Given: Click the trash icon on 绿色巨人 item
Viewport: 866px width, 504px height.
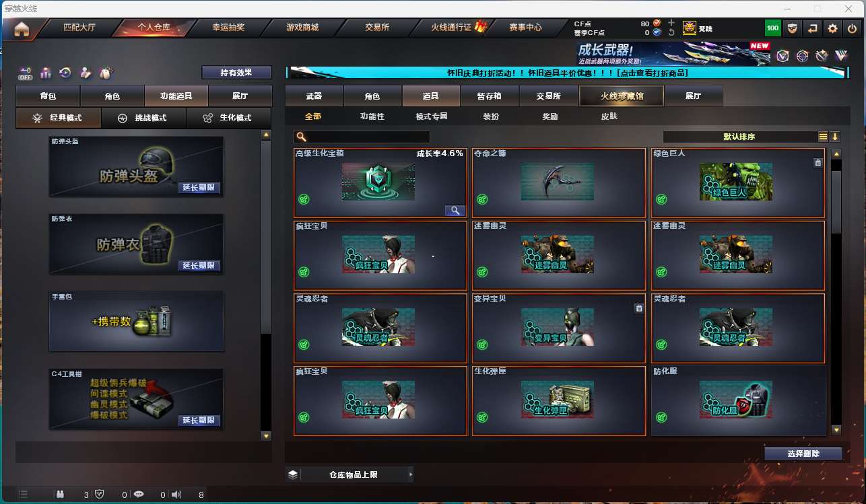Looking at the screenshot, I should tap(818, 163).
